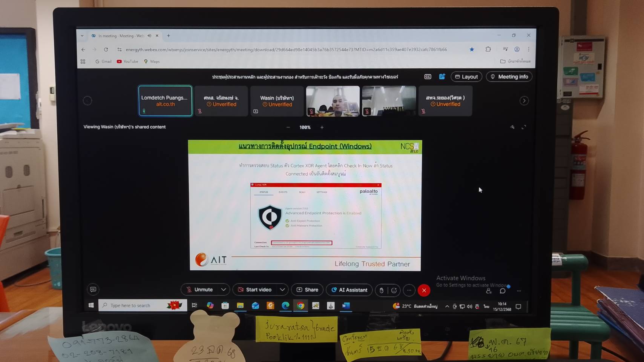Image resolution: width=644 pixels, height=362 pixels.
Task: Open the emoji reactions icon
Action: [394, 290]
